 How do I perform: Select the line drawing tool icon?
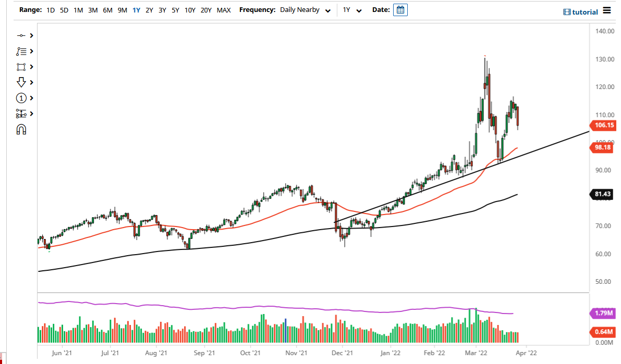click(21, 35)
